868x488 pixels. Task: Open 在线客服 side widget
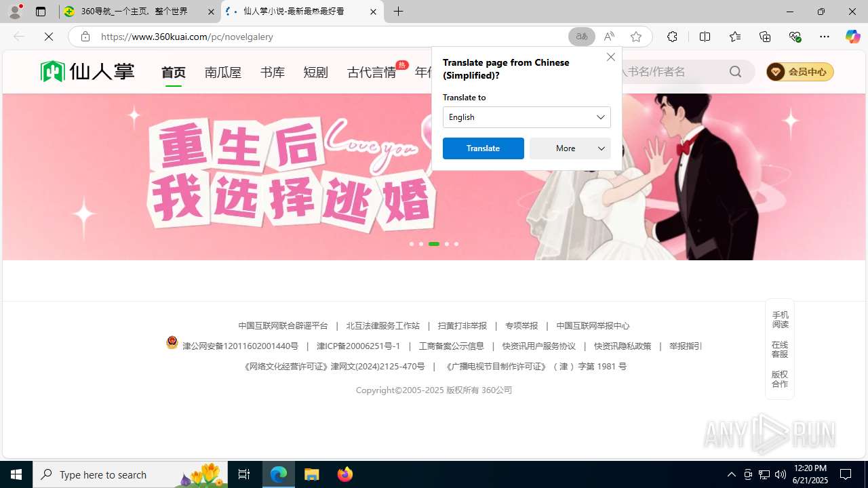pyautogui.click(x=780, y=349)
